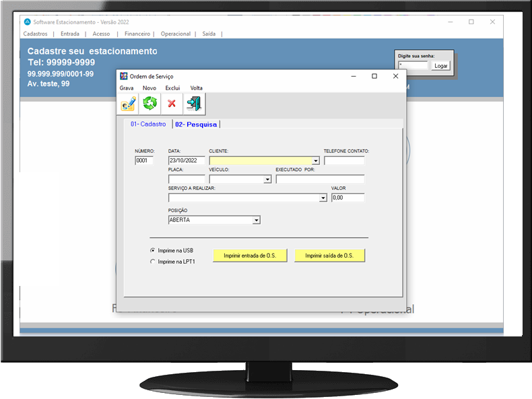Expand the Cliente dropdown list

point(316,161)
